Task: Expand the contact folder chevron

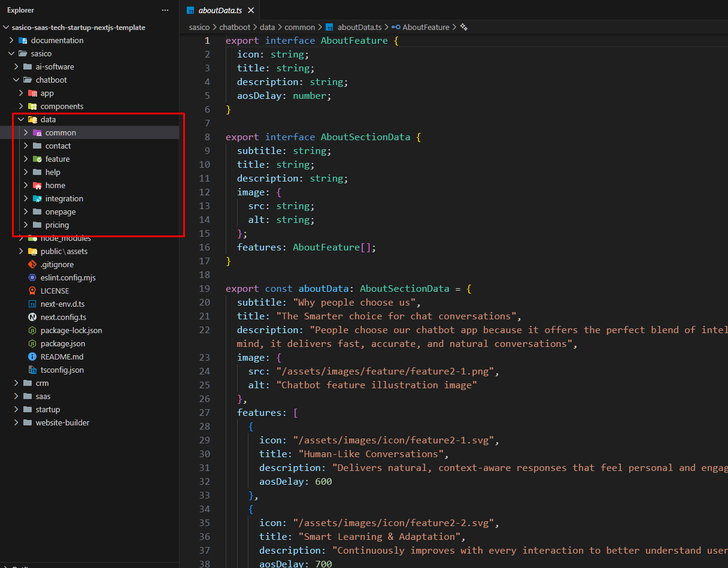Action: pyautogui.click(x=26, y=146)
